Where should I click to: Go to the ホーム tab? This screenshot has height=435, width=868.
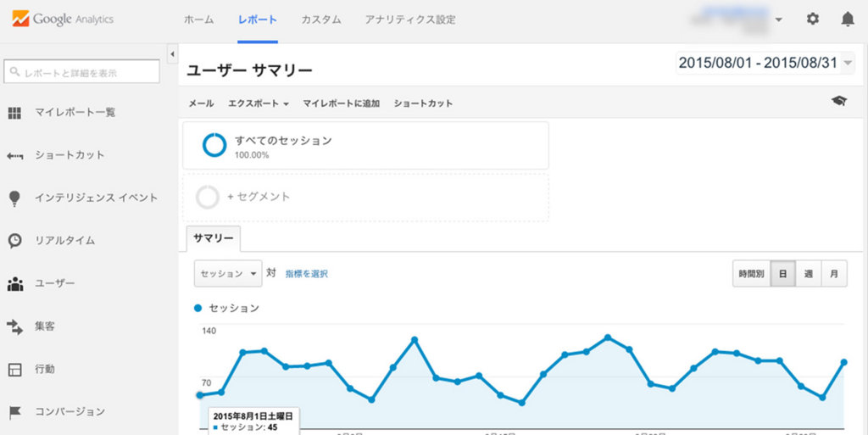pyautogui.click(x=198, y=20)
